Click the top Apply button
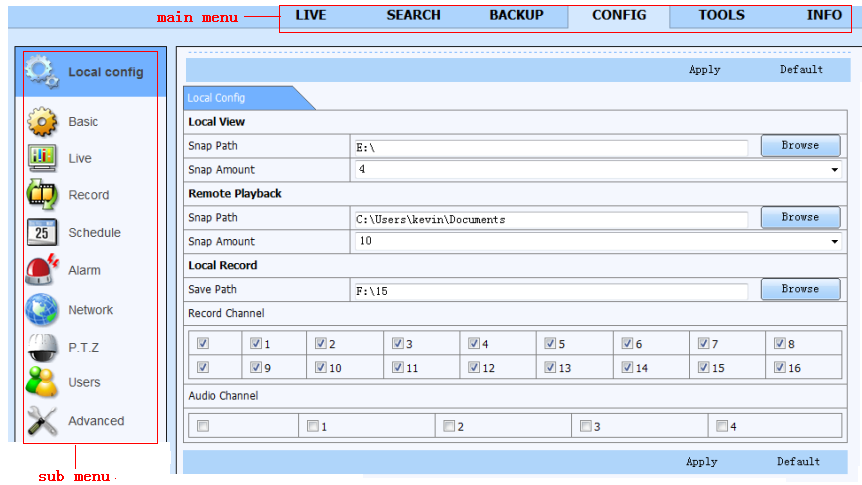Image resolution: width=862 pixels, height=485 pixels. [x=704, y=70]
